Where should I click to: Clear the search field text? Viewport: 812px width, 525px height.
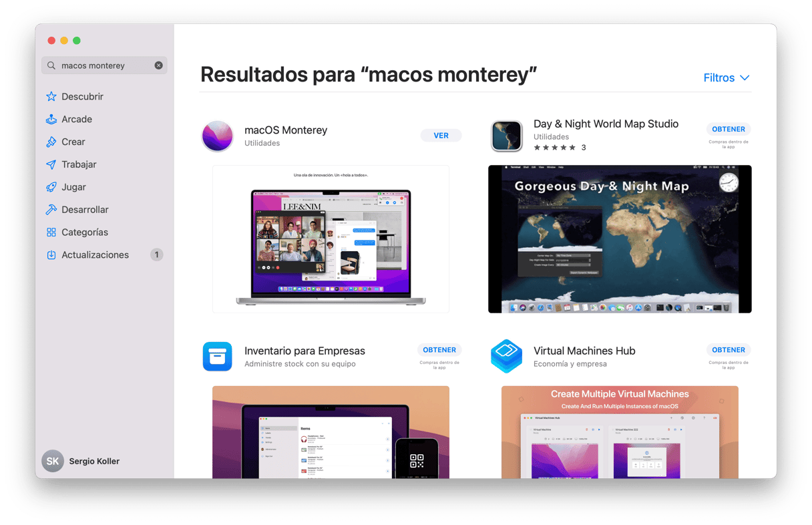(x=158, y=65)
